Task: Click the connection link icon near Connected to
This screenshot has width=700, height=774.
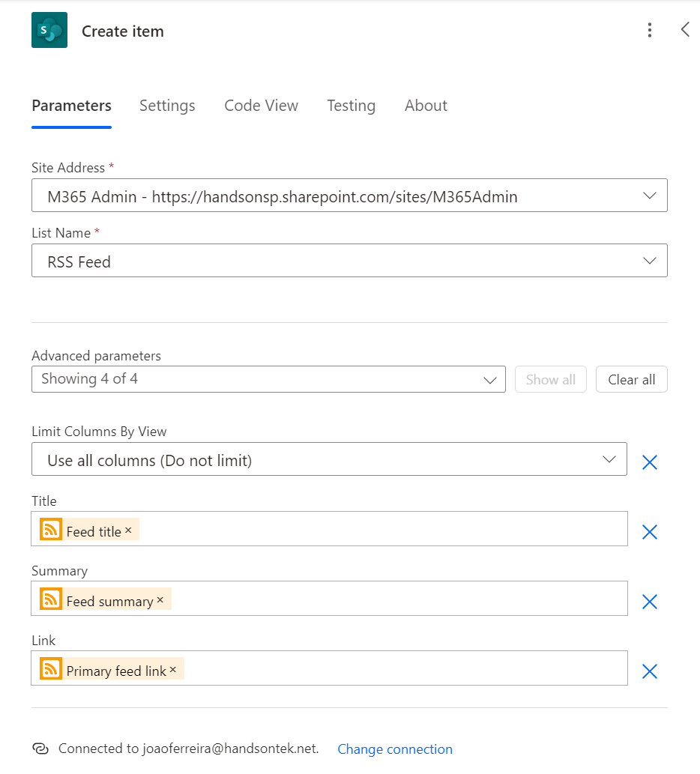Action: pos(40,749)
